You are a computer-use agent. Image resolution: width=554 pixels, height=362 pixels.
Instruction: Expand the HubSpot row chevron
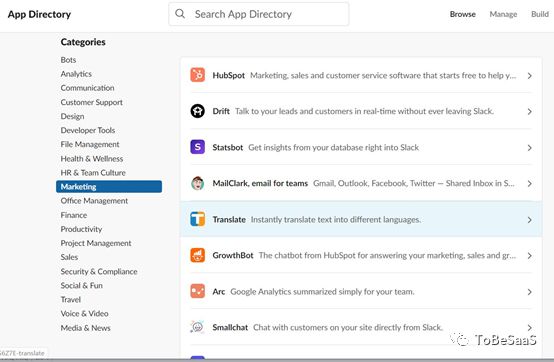click(529, 76)
